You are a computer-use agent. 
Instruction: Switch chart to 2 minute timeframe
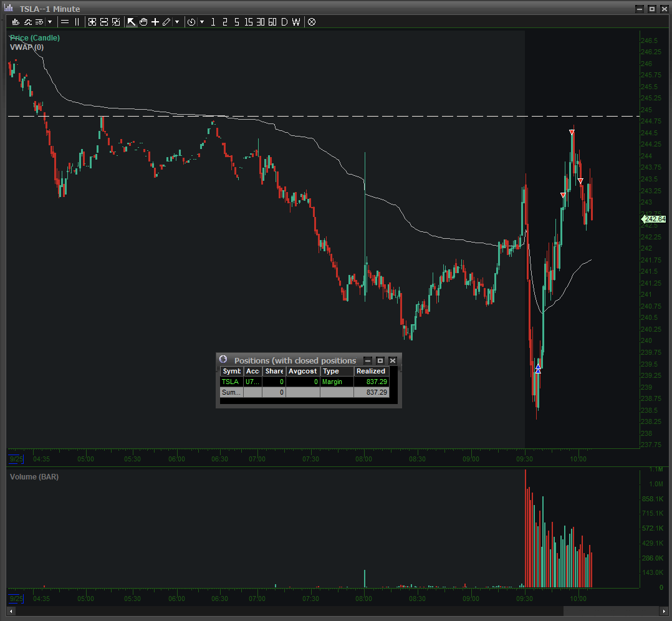pyautogui.click(x=225, y=22)
